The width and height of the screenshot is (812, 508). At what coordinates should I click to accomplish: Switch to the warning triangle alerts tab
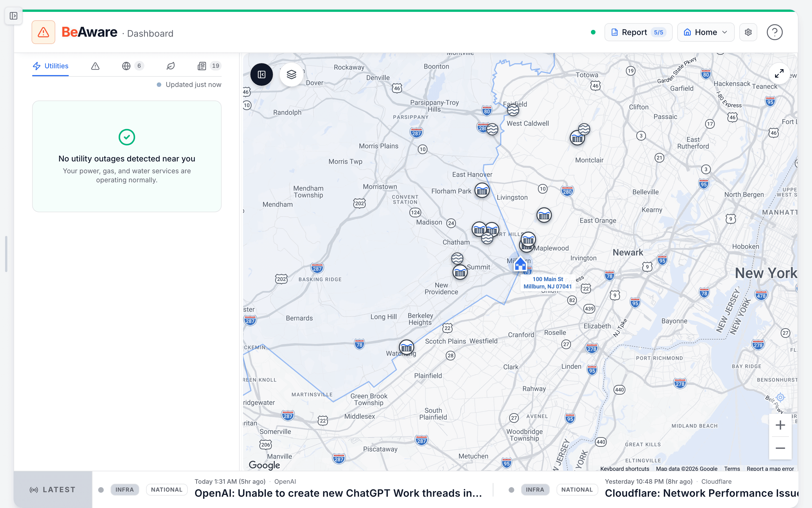click(x=95, y=66)
